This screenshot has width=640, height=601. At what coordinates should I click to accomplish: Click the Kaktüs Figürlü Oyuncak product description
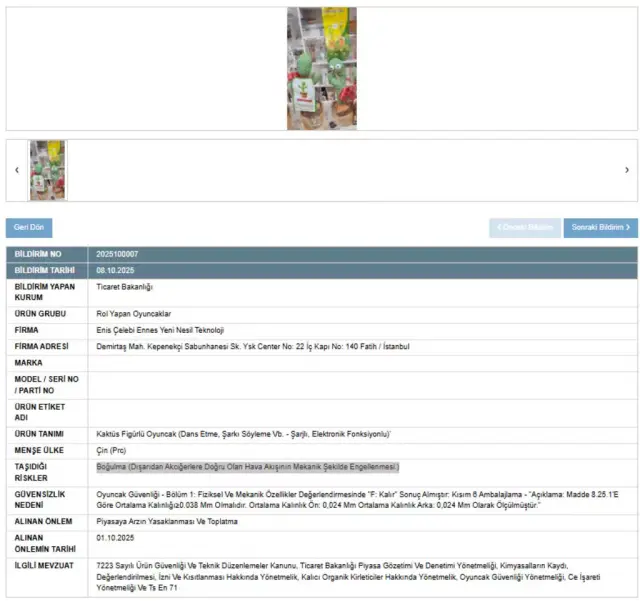(x=243, y=434)
